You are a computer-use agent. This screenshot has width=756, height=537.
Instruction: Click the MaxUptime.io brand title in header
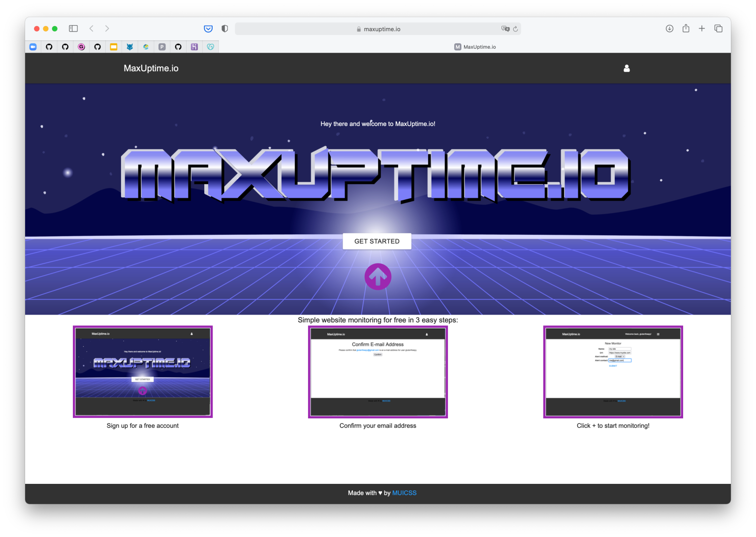(151, 68)
